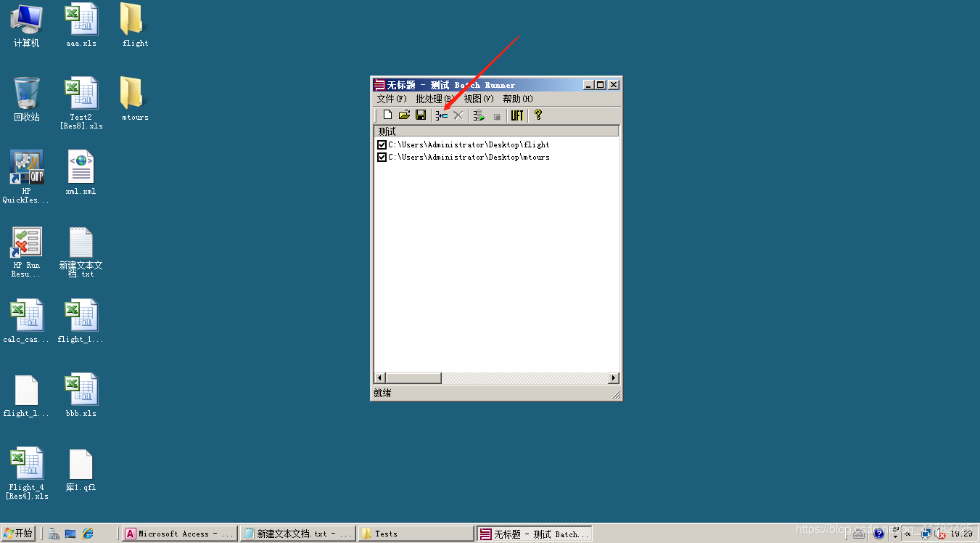This screenshot has width=980, height=543.
Task: Open the 批处理(B) menu
Action: click(x=435, y=99)
